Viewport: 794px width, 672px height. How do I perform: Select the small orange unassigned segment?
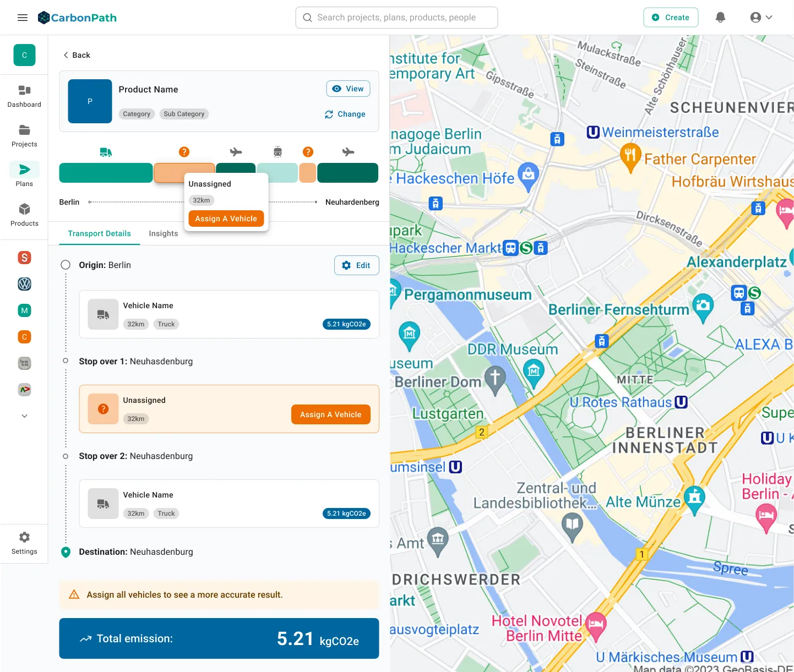click(x=308, y=173)
